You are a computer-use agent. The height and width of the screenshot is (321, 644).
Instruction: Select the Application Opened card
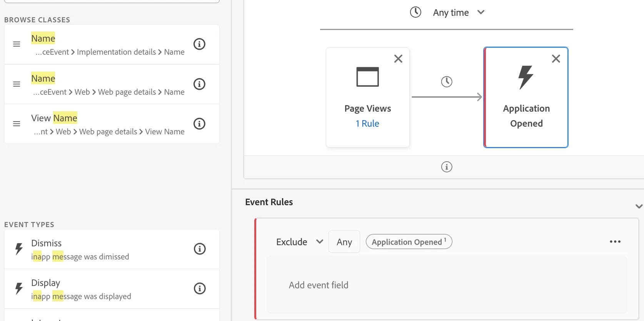pyautogui.click(x=526, y=97)
